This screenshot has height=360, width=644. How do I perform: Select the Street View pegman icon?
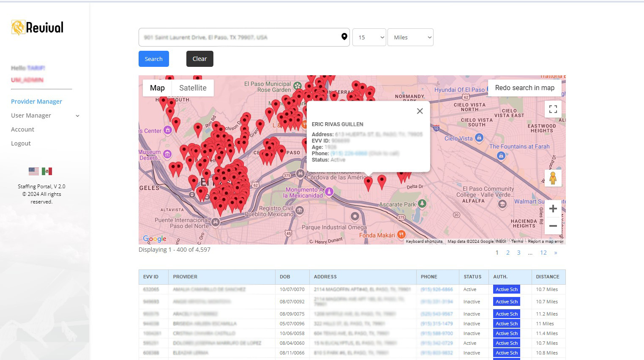(553, 178)
